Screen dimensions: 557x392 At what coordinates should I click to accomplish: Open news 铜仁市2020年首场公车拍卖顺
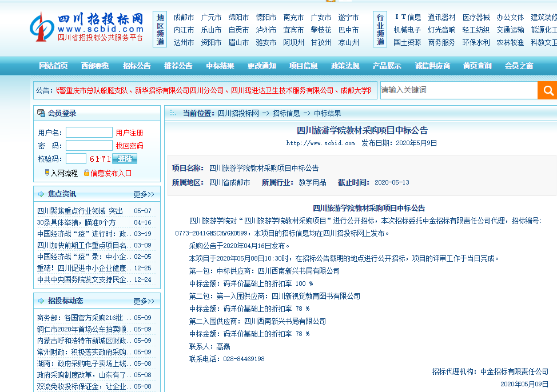pos(82,329)
